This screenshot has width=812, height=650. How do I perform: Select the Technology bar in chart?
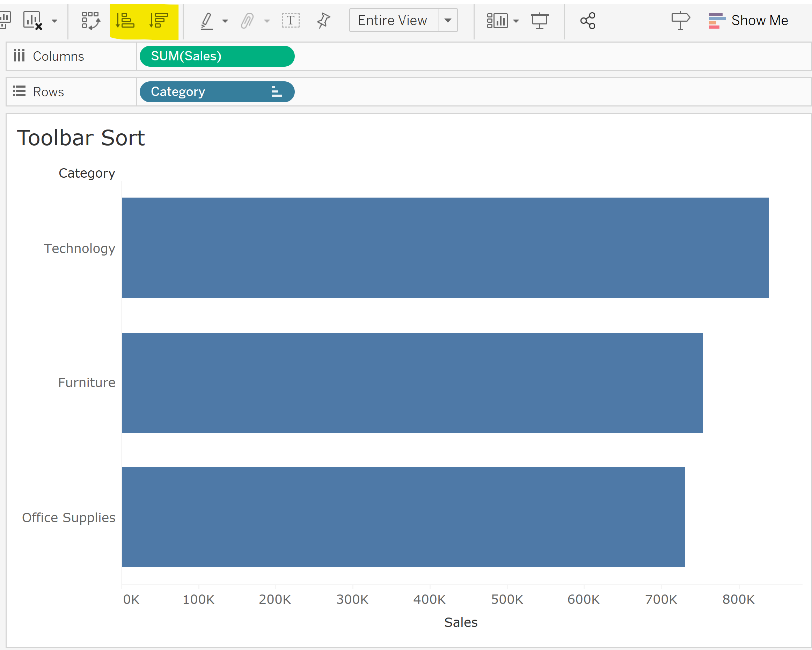(x=445, y=248)
